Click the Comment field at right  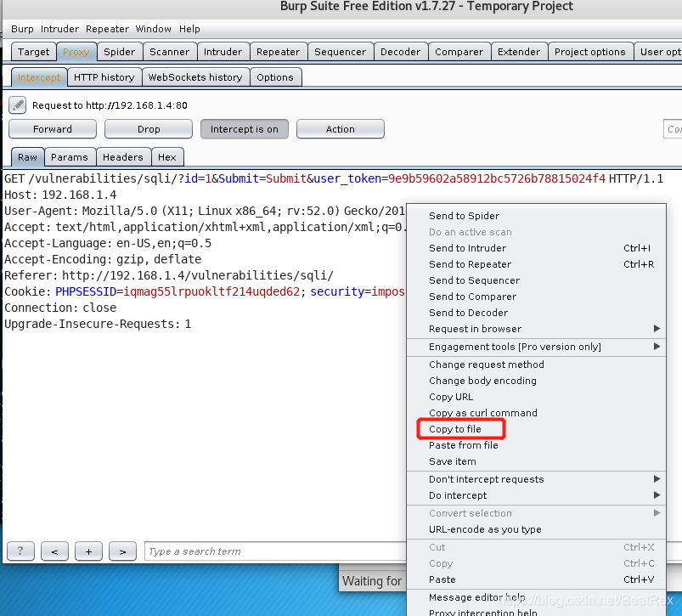[x=673, y=129]
